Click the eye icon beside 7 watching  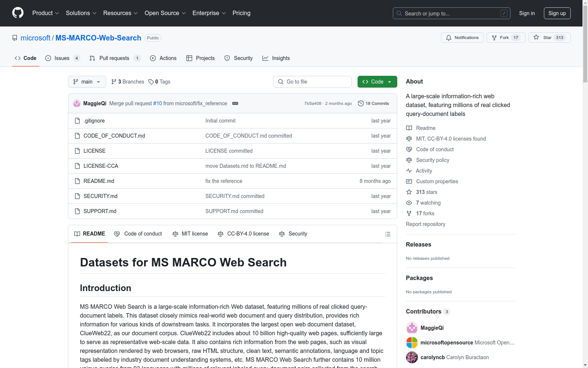(409, 203)
